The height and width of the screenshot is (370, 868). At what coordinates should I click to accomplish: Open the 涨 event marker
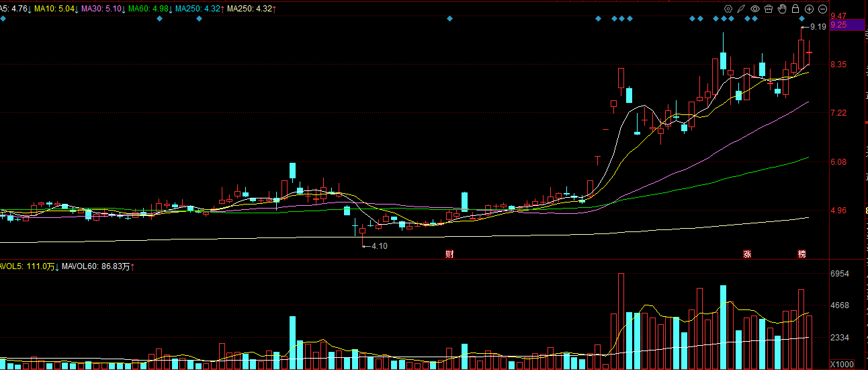pos(747,254)
